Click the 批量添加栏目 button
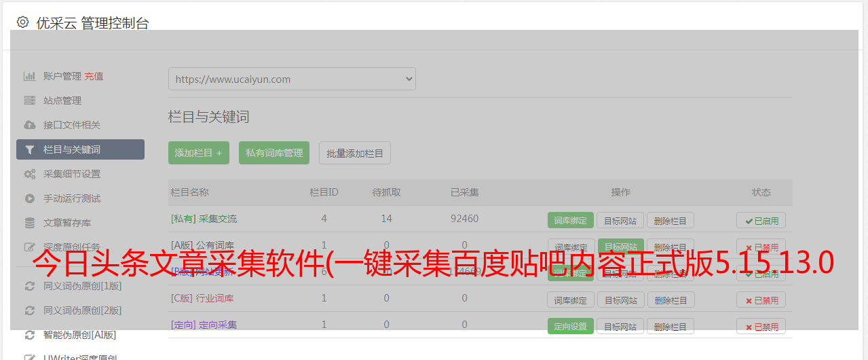868x360 pixels. click(x=355, y=153)
